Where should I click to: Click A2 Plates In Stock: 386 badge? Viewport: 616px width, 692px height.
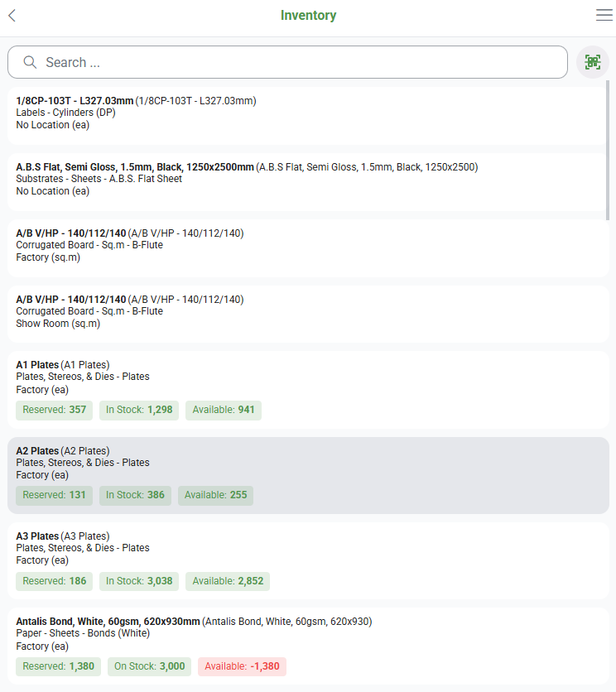135,495
